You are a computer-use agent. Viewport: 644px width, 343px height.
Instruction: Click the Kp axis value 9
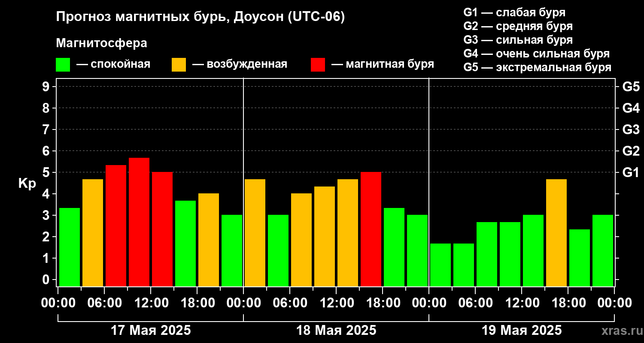(x=47, y=87)
